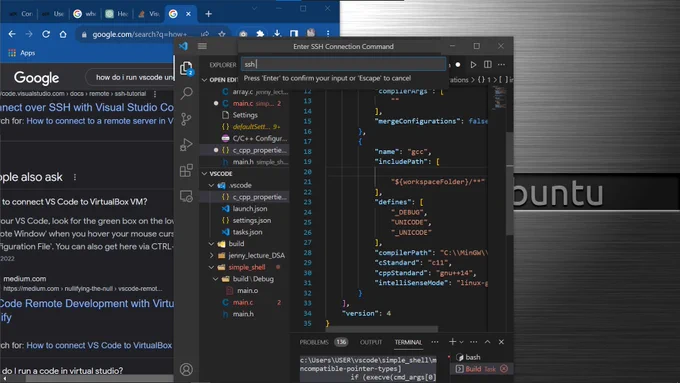Open the Accounts menu in VS Code

(186, 369)
